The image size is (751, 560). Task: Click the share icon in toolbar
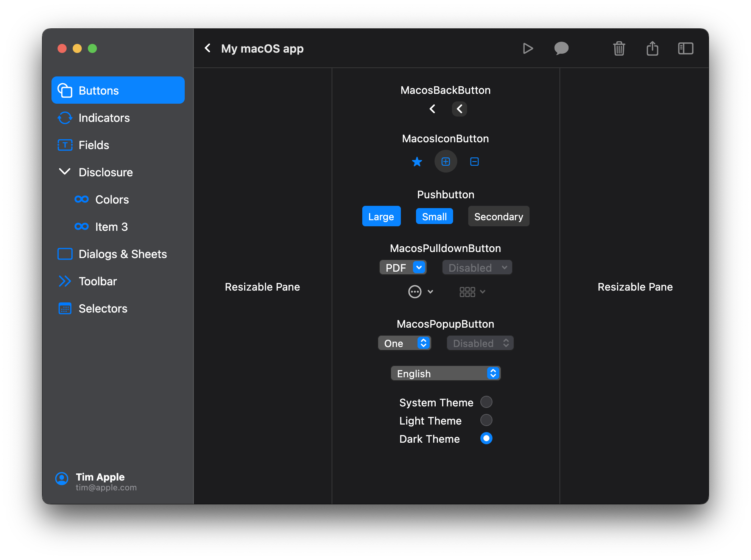point(652,48)
